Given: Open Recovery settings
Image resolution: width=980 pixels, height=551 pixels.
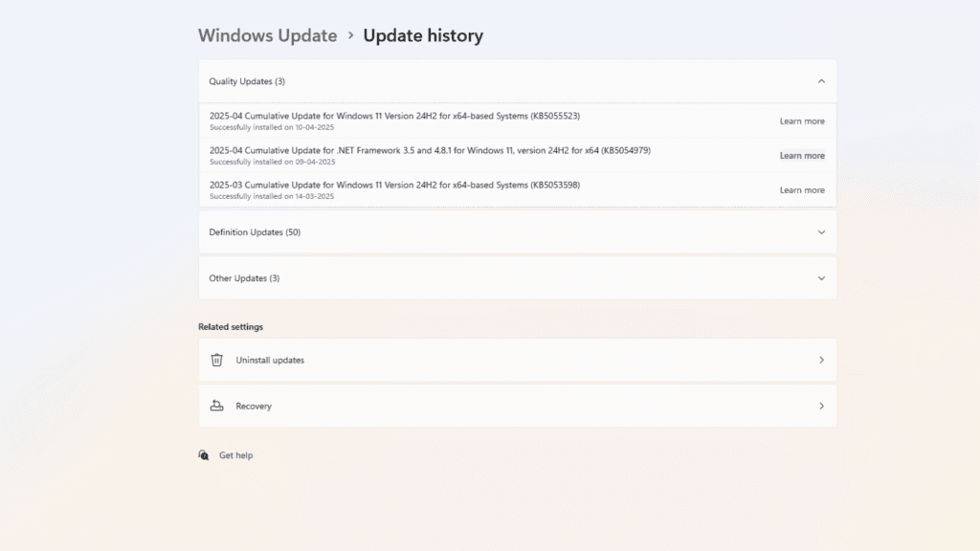Looking at the screenshot, I should click(518, 406).
